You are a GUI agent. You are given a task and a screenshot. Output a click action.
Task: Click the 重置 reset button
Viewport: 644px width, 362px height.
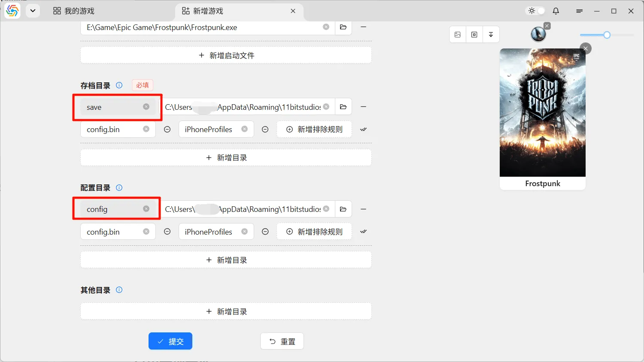tap(282, 341)
